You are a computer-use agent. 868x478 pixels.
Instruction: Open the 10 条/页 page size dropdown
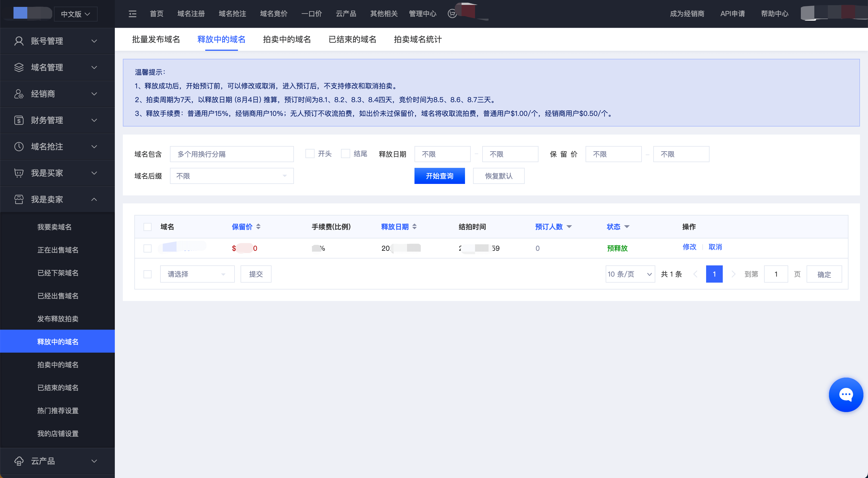(630, 274)
